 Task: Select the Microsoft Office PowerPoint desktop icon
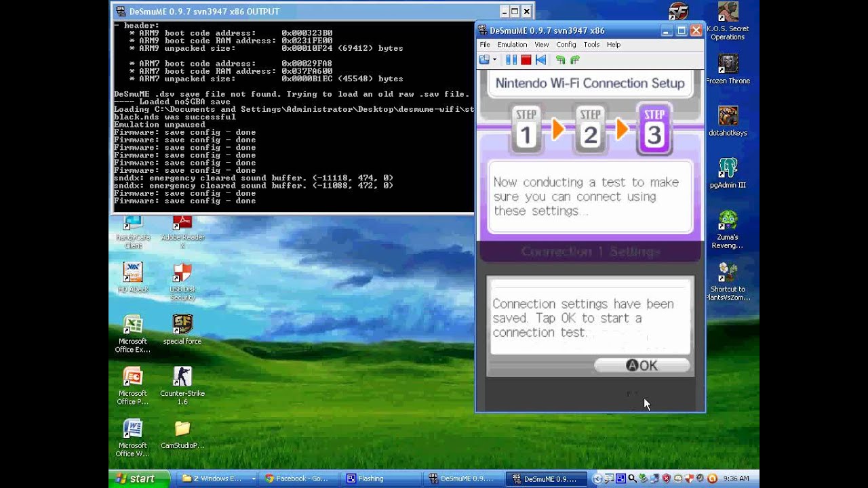point(133,386)
